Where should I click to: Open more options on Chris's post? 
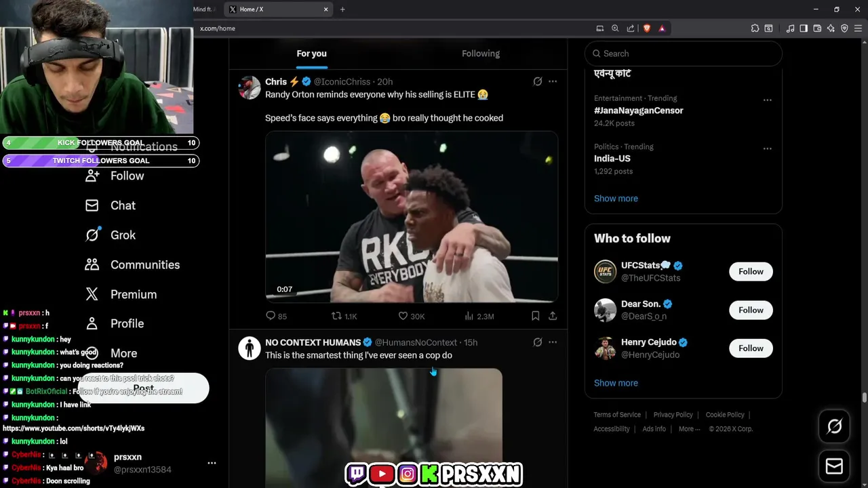(553, 81)
